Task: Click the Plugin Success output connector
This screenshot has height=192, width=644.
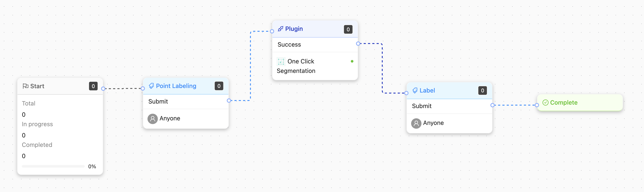Action: (358, 44)
